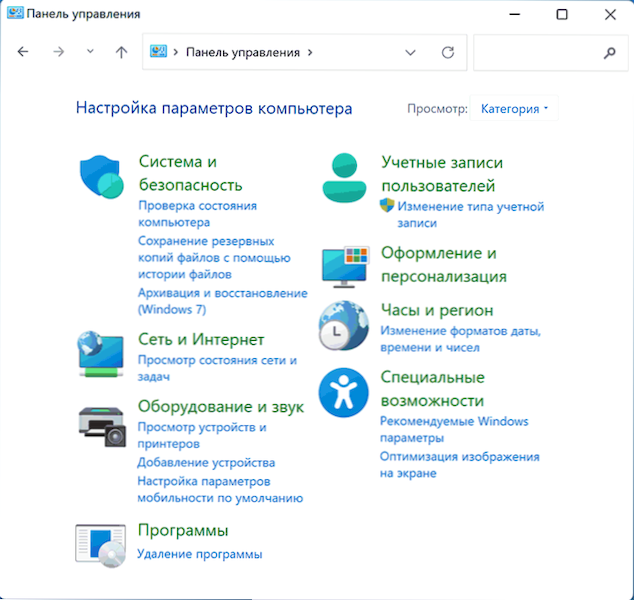Open the System and Security shield icon

tap(101, 177)
